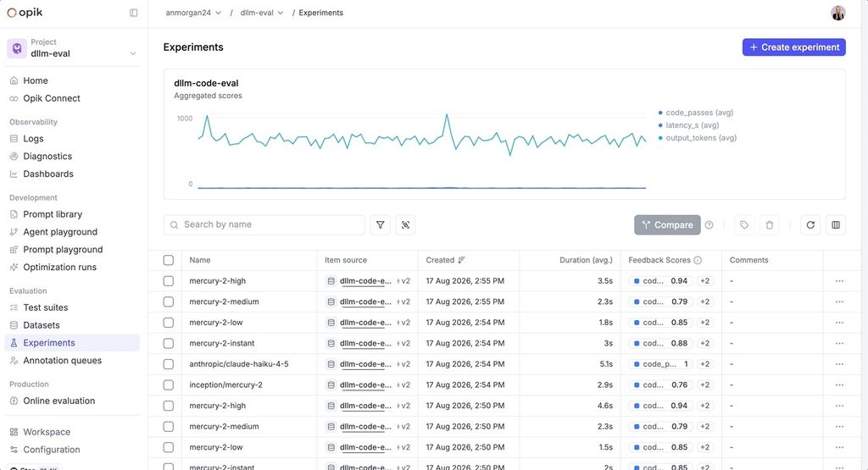868x470 pixels.
Task: Check the mercury-2-medium 2:50 PM row
Action: click(x=169, y=427)
